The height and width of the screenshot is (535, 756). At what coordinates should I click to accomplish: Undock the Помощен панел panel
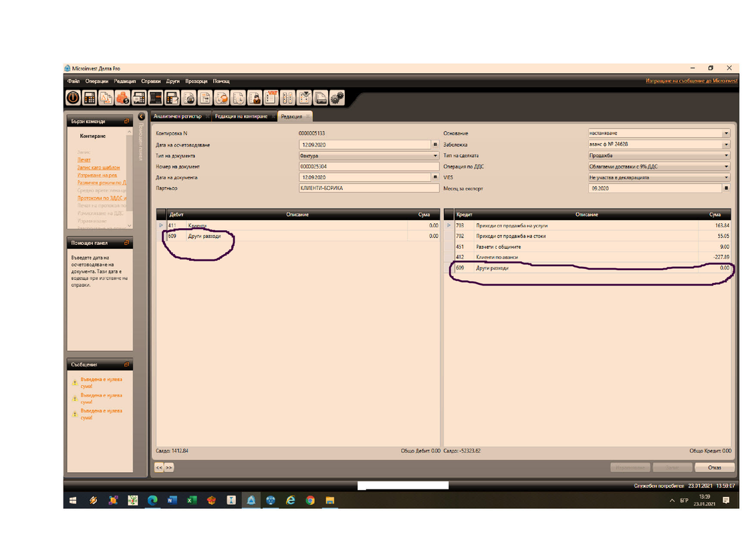click(x=127, y=243)
